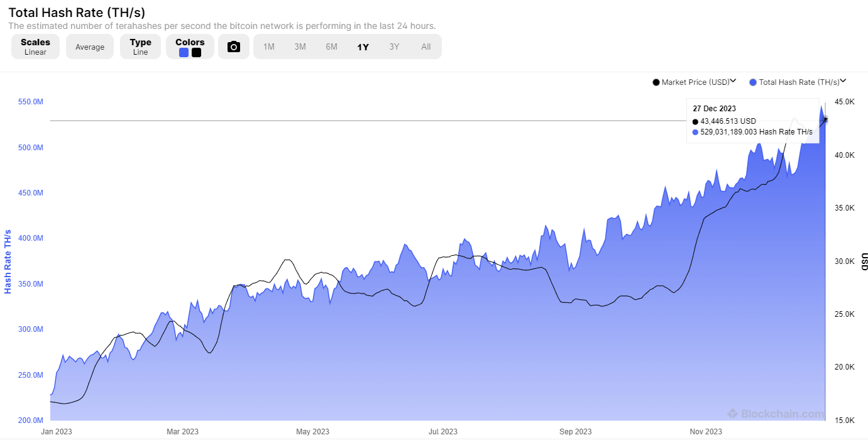Click the Mar 2023 axis label
Screen dimensions: 868x445
[182, 431]
